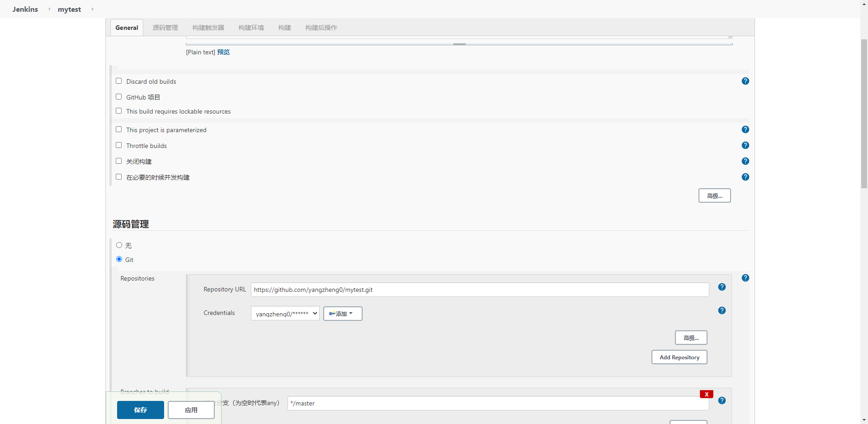
Task: Open help for the branch specifier field
Action: (722, 400)
